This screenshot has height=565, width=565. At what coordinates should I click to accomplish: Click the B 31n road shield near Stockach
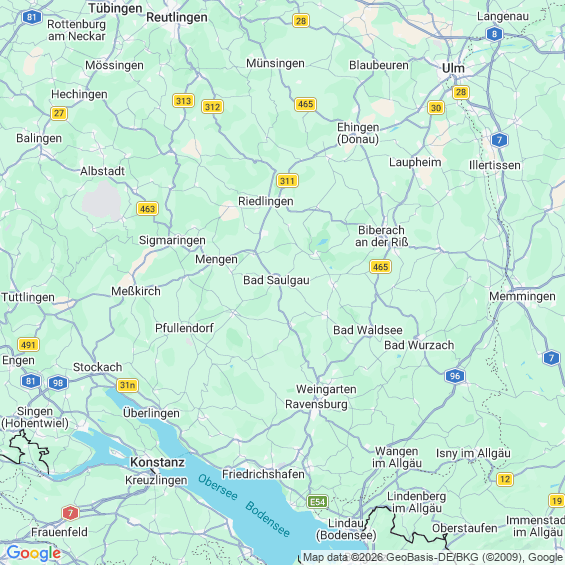click(x=128, y=385)
